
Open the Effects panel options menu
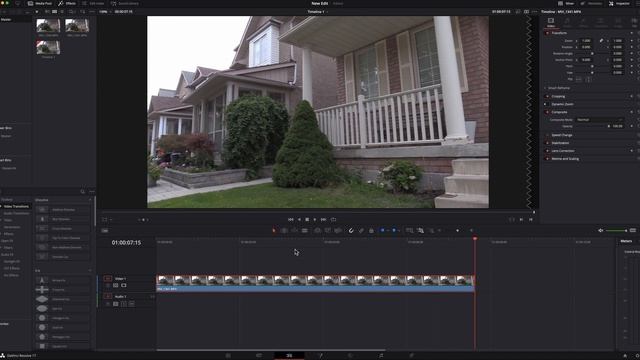pos(92,191)
